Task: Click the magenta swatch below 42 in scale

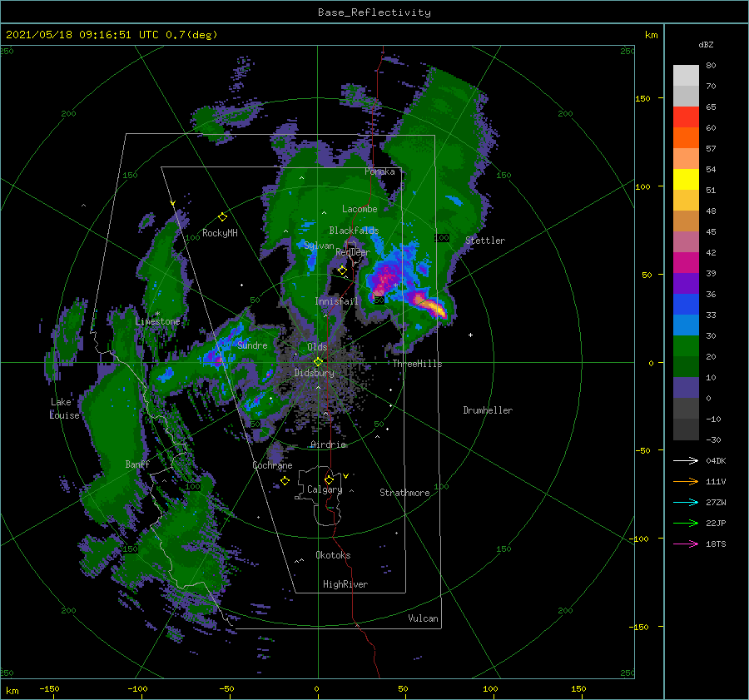Action: (x=686, y=262)
